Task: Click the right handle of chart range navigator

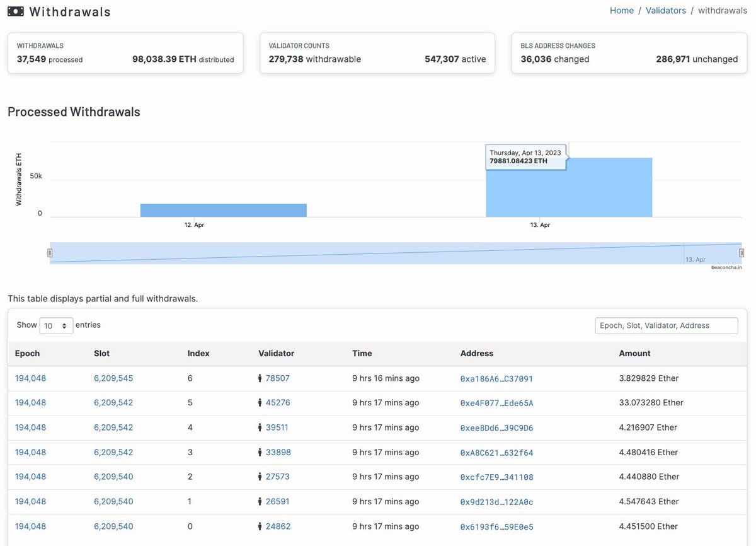Action: click(742, 253)
